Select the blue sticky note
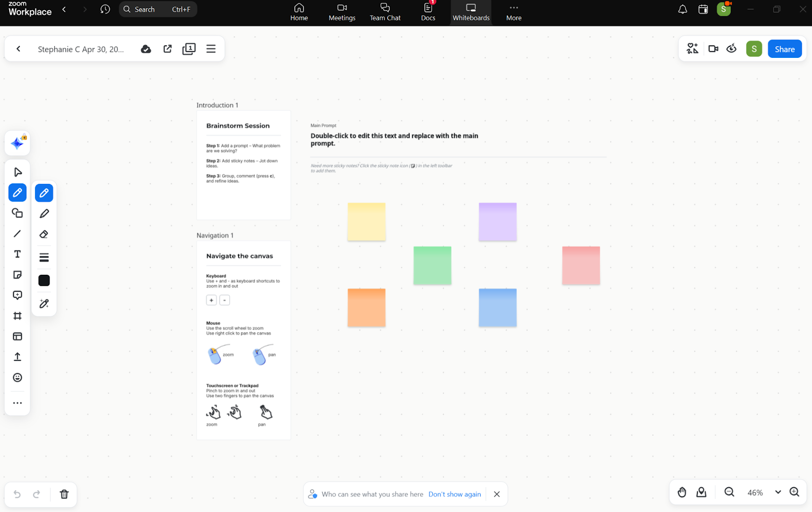This screenshot has height=512, width=812. tap(497, 307)
